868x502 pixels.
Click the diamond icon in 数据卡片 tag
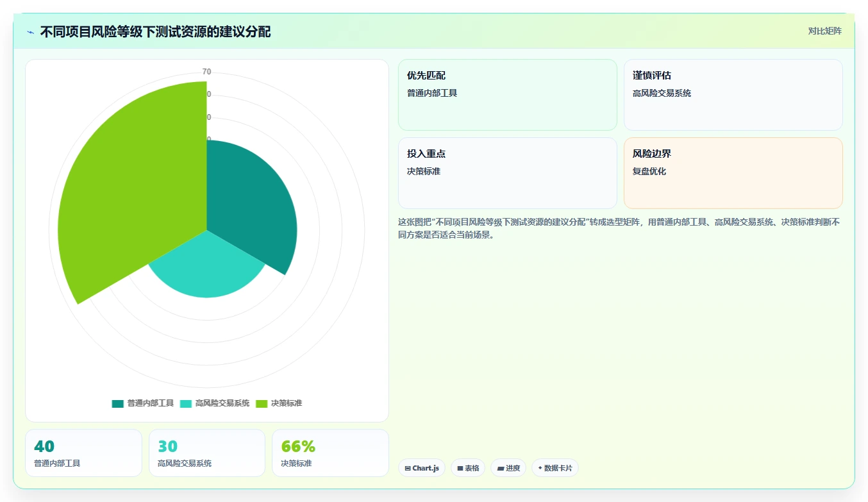click(x=540, y=468)
